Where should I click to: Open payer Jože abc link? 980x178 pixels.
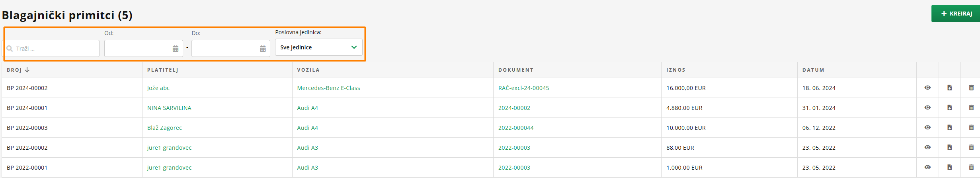(x=158, y=88)
